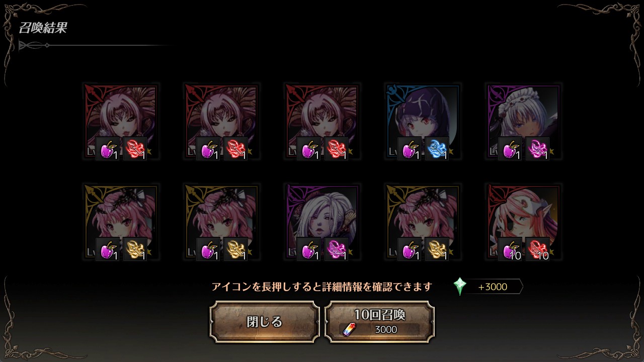Select the blue-framed hooded character portrait
Image resolution: width=644 pixels, height=362 pixels.
[423, 122]
